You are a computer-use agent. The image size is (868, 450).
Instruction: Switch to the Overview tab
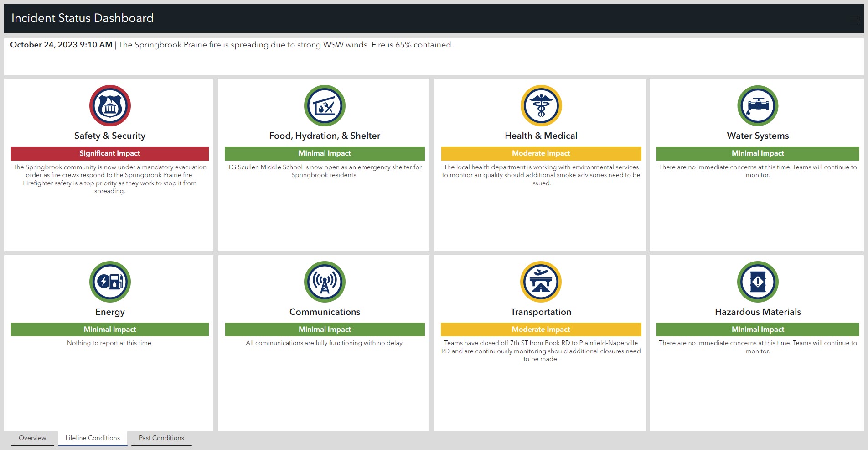[32, 438]
